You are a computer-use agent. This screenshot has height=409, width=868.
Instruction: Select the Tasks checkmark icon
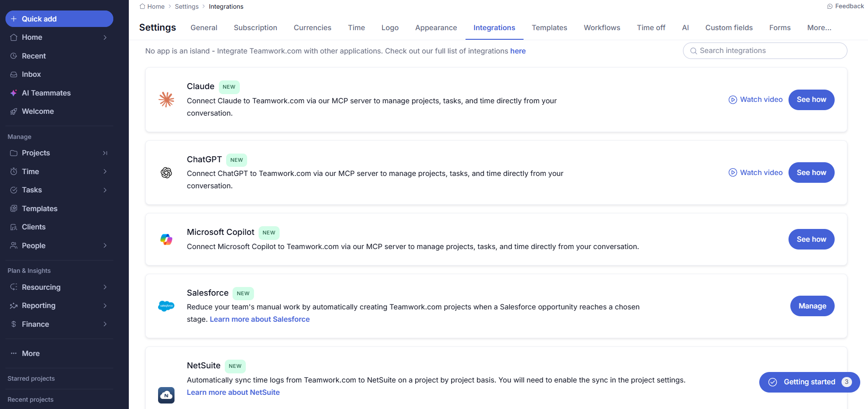(x=14, y=190)
